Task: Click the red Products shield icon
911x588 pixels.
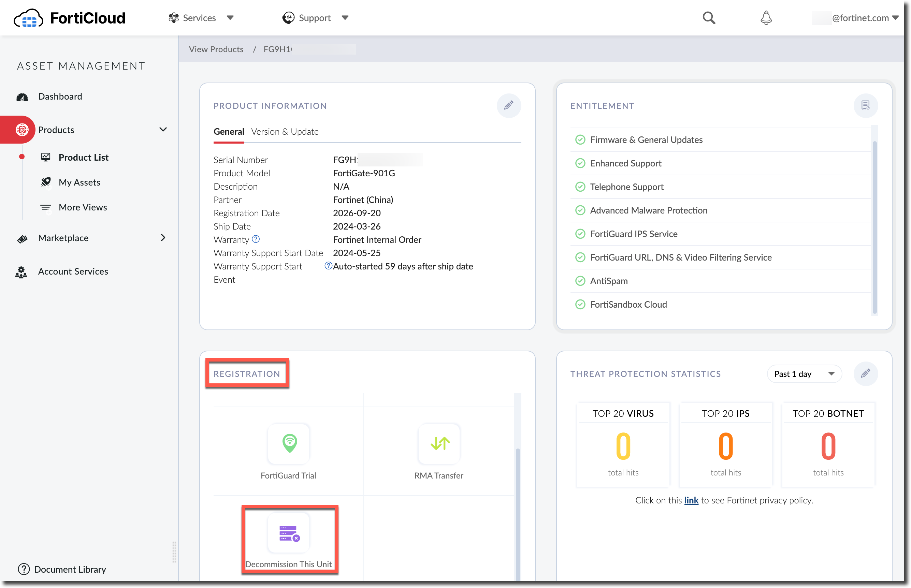Action: (22, 130)
